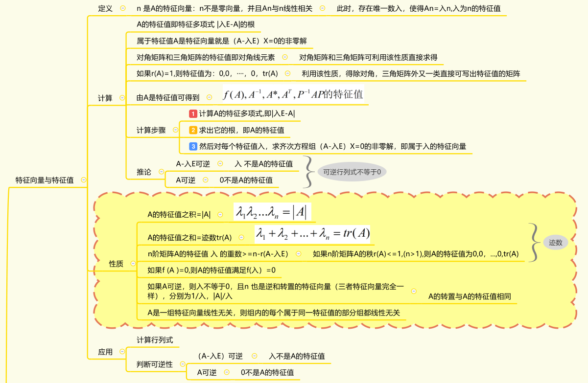The width and height of the screenshot is (588, 383).
Task: Click the 如果r(A)=1,则特征值为 node text
Action: tap(208, 73)
